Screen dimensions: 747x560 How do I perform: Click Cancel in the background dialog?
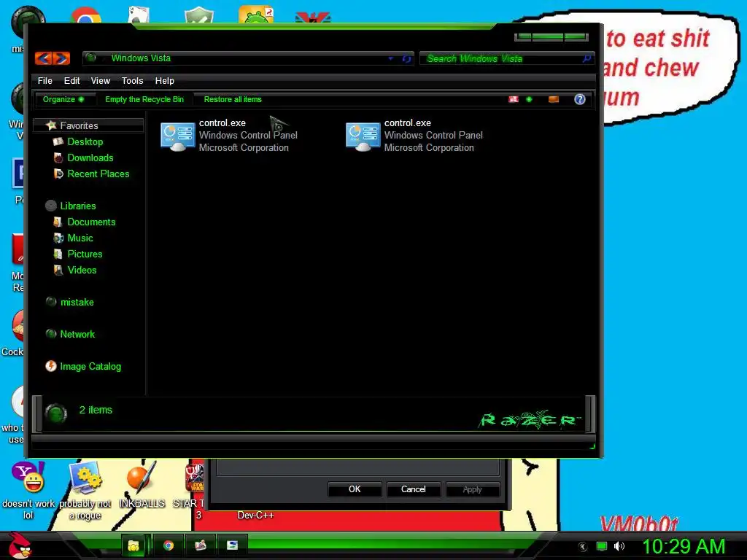click(414, 489)
